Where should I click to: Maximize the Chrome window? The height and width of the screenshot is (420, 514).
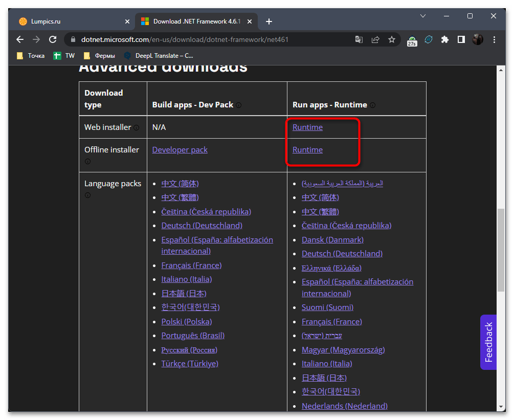pos(470,16)
